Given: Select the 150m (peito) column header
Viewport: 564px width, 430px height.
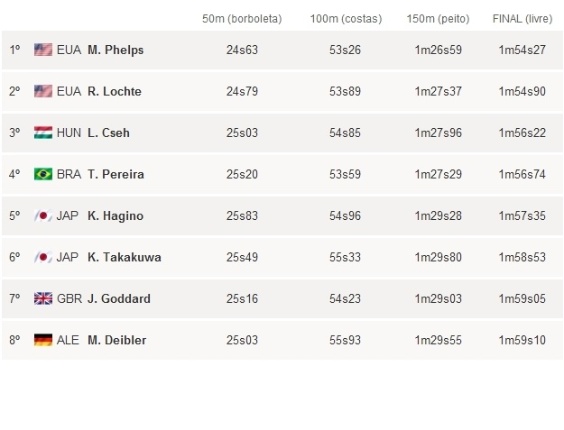Looking at the screenshot, I should tap(438, 19).
